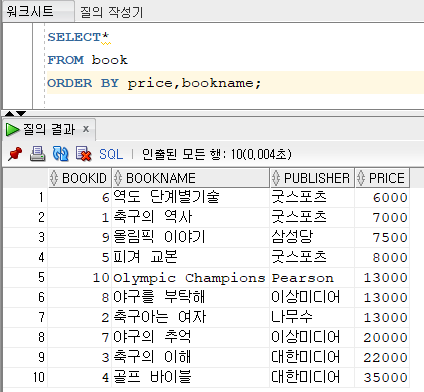Expand the pane using the down triangle splitter arrow
Screen dimensions: 424x392
21,114
